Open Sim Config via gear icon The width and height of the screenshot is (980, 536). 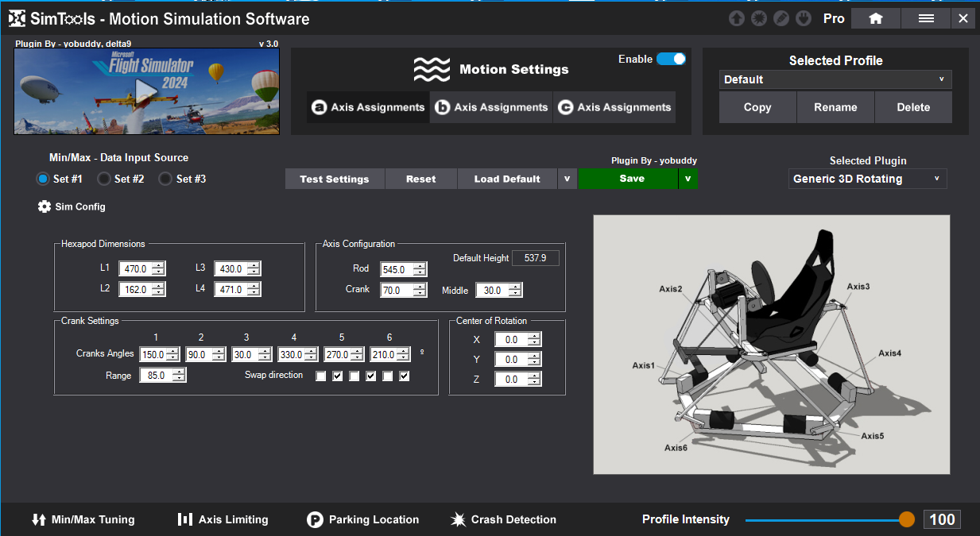45,206
